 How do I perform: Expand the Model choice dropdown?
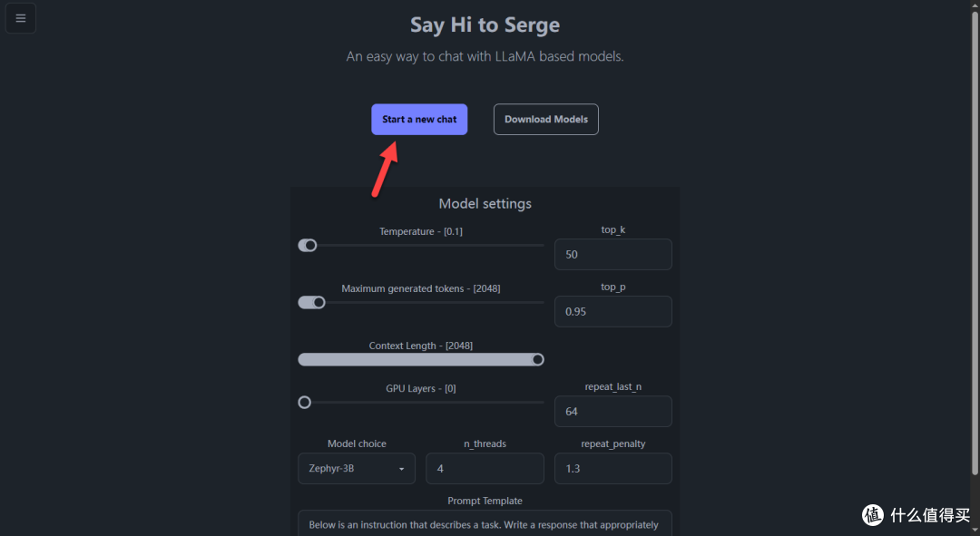click(x=357, y=469)
